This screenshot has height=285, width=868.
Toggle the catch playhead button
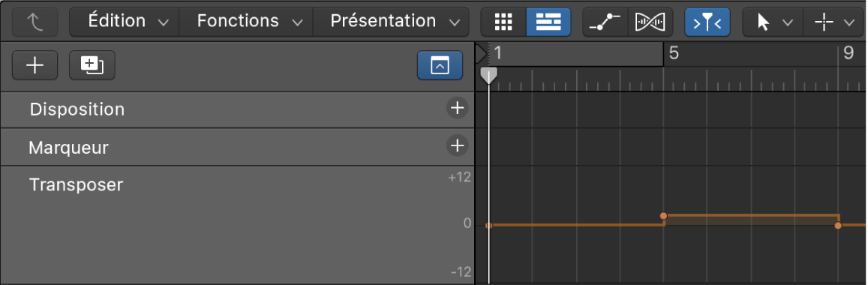(x=707, y=22)
